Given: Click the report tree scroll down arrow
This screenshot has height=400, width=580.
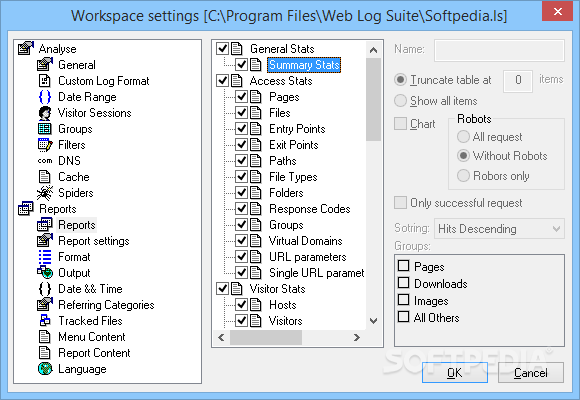Looking at the screenshot, I should click(374, 321).
